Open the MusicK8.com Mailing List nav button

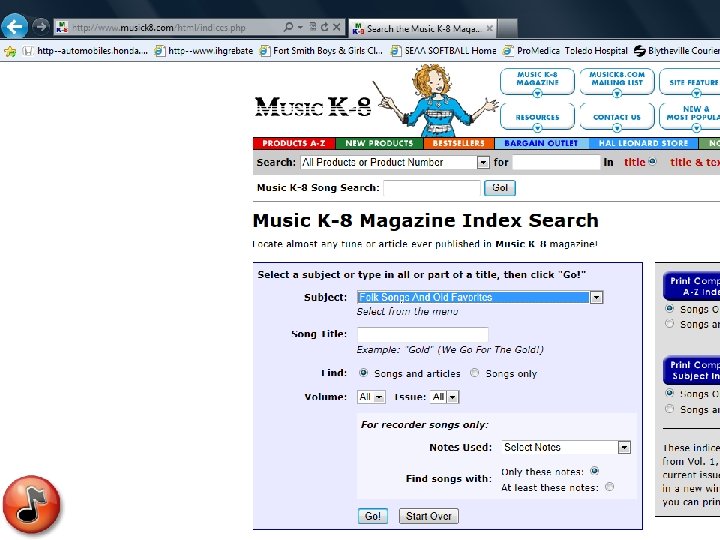617,81
